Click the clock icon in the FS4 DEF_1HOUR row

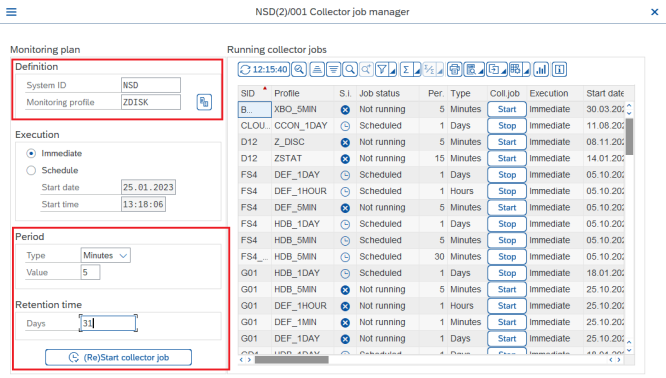pyautogui.click(x=345, y=192)
